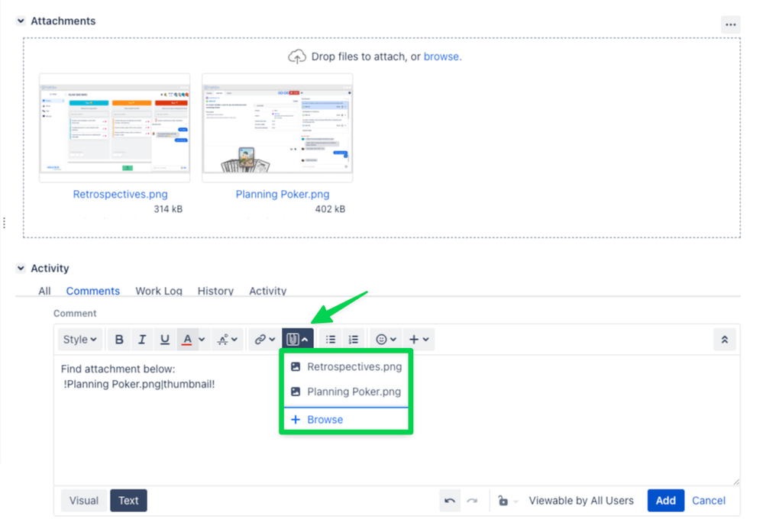Toggle italic formatting in comment toolbar

click(x=142, y=340)
